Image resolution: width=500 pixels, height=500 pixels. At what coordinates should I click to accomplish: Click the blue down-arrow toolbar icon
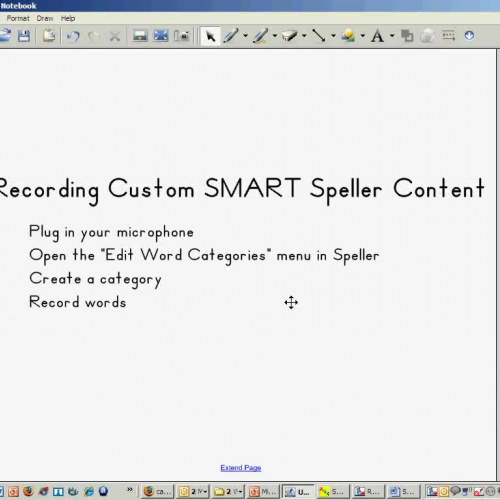pyautogui.click(x=469, y=35)
